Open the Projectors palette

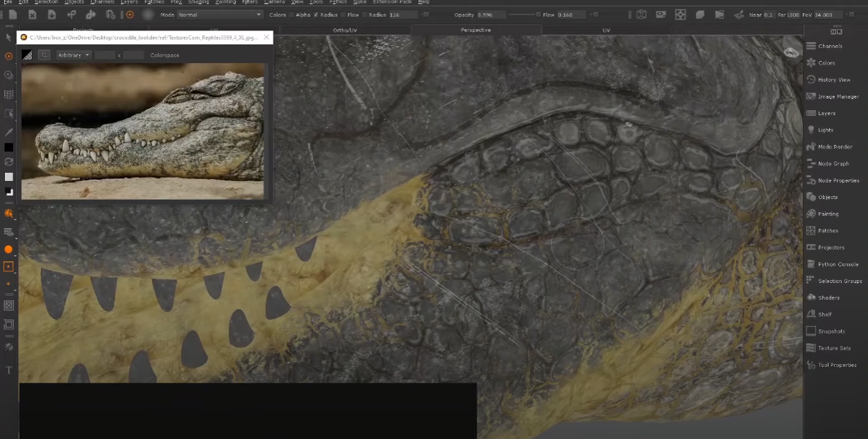coord(826,248)
